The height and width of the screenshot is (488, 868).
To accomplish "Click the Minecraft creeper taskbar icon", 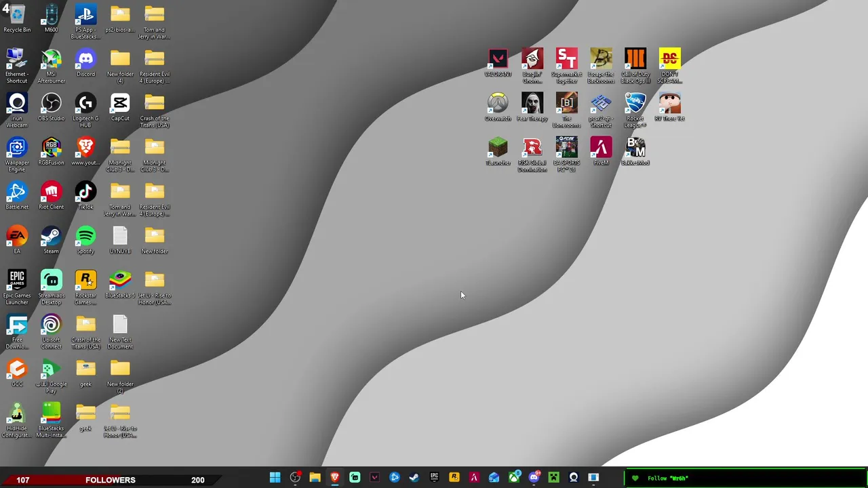I will coord(554,478).
